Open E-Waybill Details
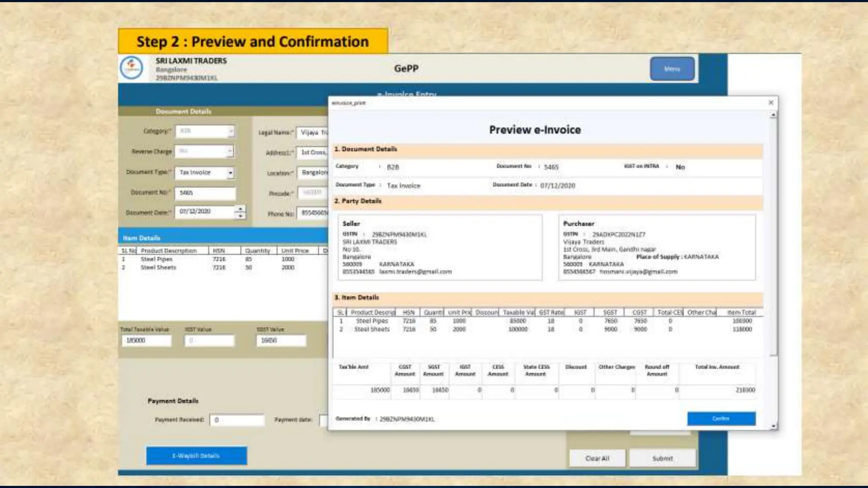 [196, 456]
